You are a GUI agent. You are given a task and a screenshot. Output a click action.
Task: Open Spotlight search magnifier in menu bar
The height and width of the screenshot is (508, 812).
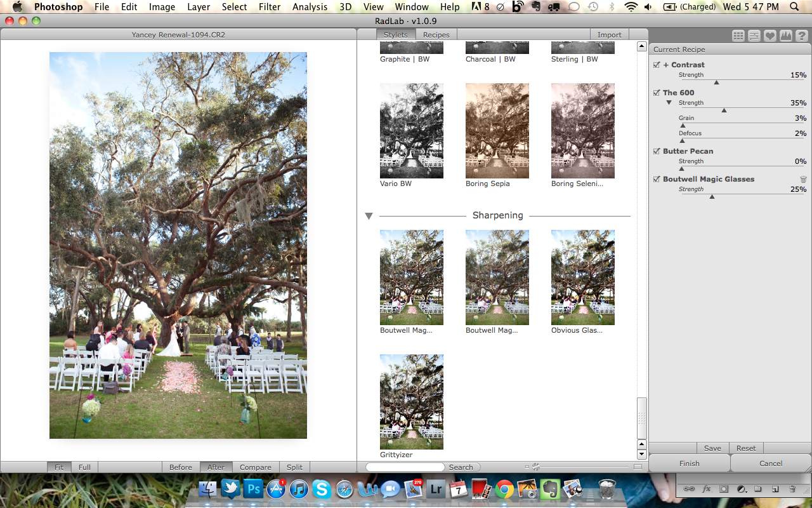click(x=794, y=7)
